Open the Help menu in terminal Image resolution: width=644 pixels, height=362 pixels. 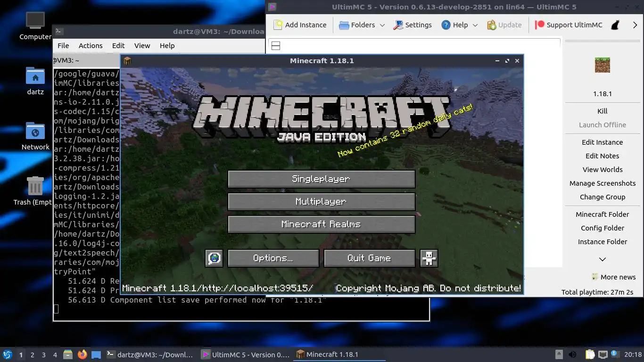point(167,46)
